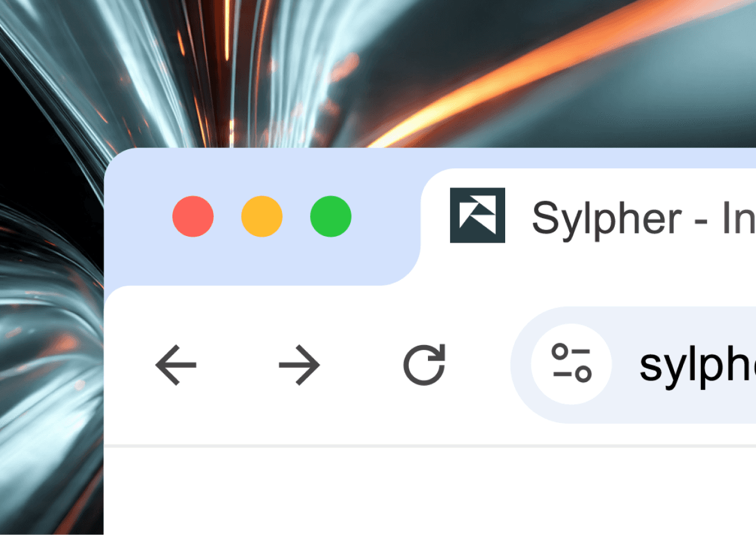756x535 pixels.
Task: Close the window using the red button
Action: click(193, 216)
